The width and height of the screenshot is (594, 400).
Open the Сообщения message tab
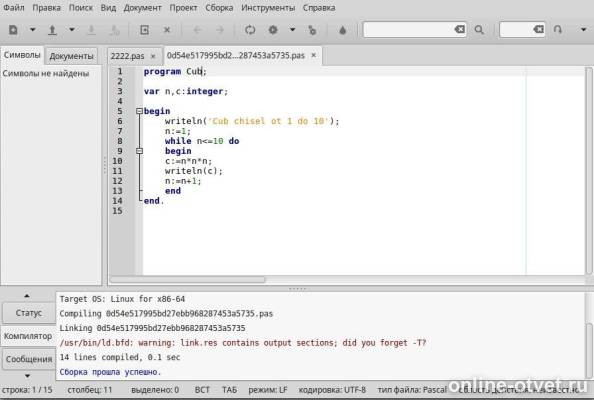pos(29,359)
